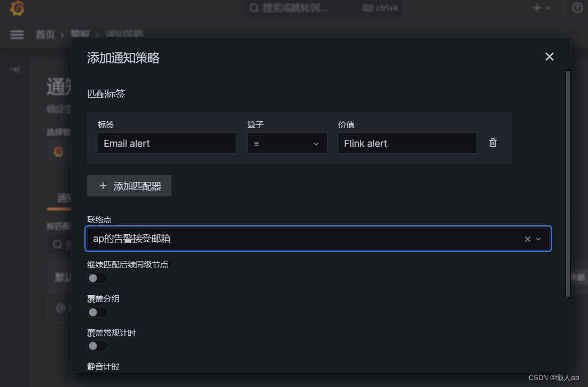The image size is (588, 387).
Task: Click the Grafana logo icon
Action: coord(17,8)
